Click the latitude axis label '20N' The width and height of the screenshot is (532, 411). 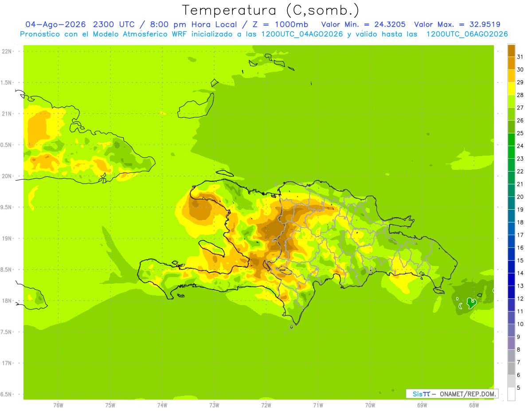[7, 176]
